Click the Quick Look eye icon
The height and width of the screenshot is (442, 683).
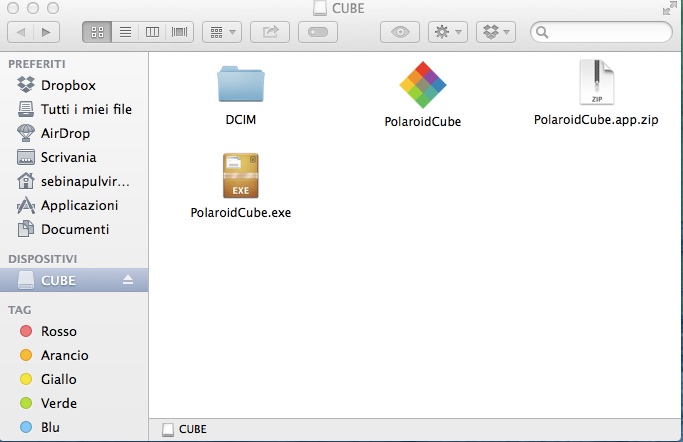400,32
